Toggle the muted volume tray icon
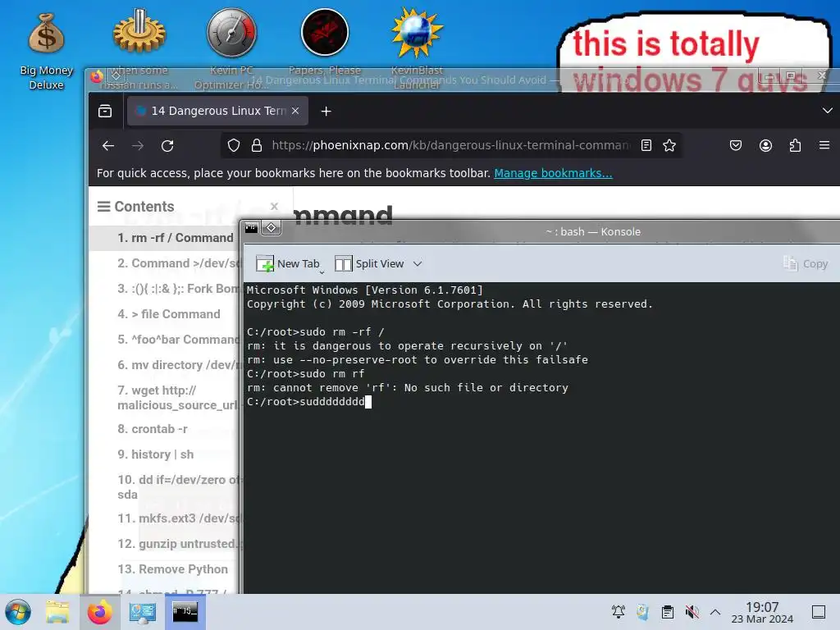The image size is (840, 630). pos(692,612)
